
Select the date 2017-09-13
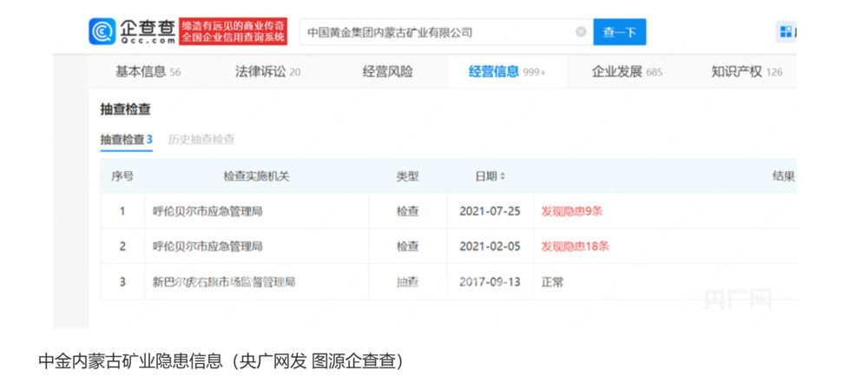click(x=490, y=281)
